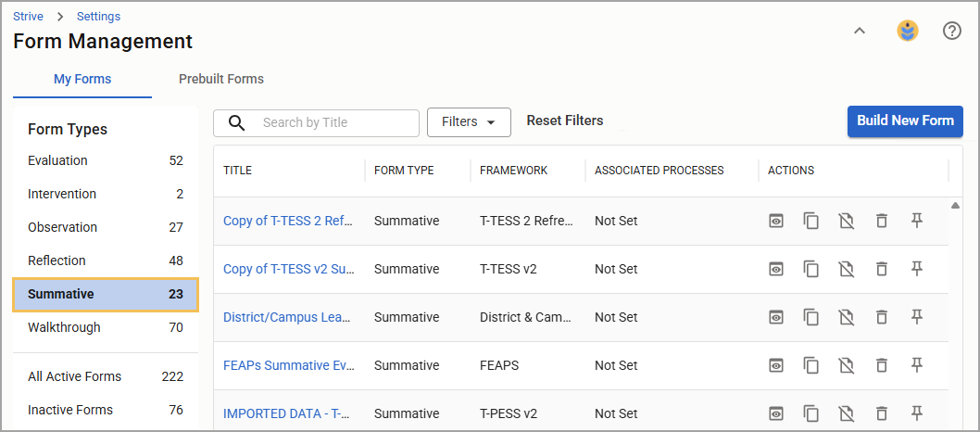Deactivate the FEAPs Summative Evaluation form
This screenshot has width=980, height=432.
coord(847,365)
